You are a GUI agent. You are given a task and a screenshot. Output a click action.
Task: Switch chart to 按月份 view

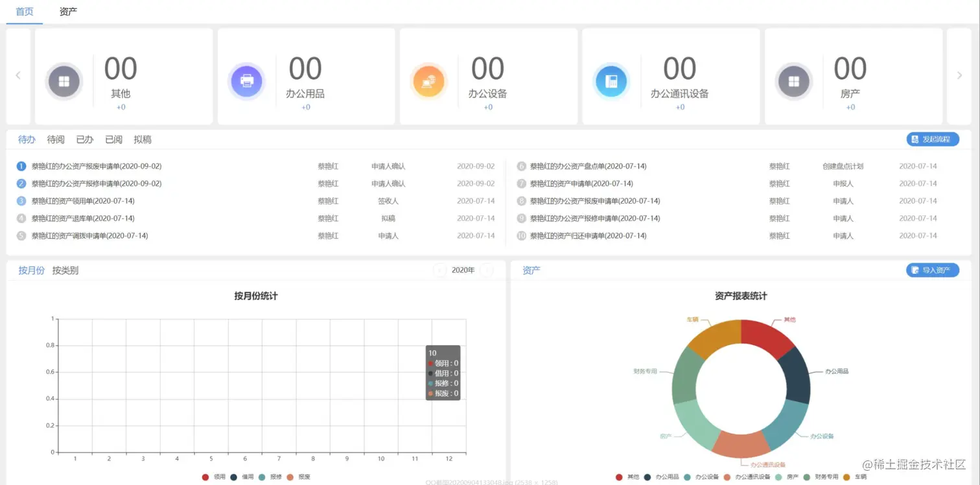click(x=32, y=270)
